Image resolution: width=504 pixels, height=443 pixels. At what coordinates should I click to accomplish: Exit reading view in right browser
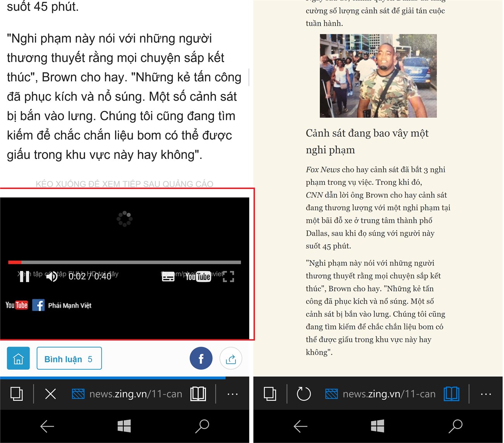tap(452, 394)
